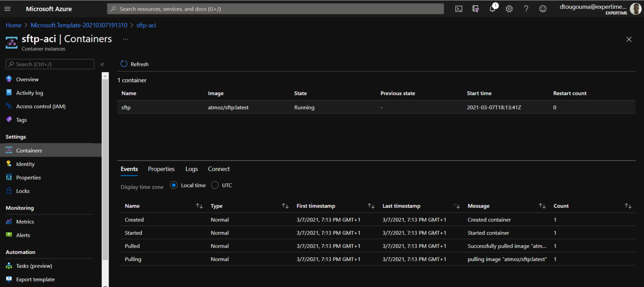
Task: Open Alerts in the Monitoring section
Action: click(22, 235)
